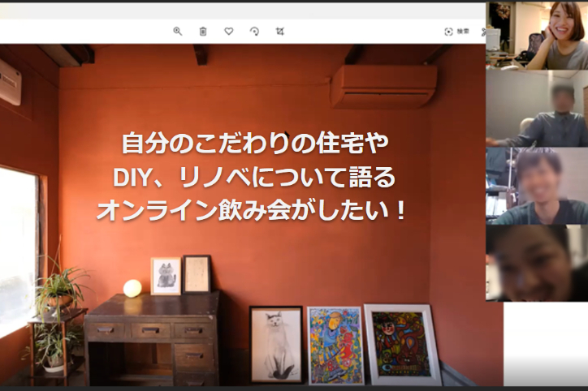This screenshot has height=391, width=588.
Task: Select the top video tile of the smiling woman
Action: tap(537, 36)
